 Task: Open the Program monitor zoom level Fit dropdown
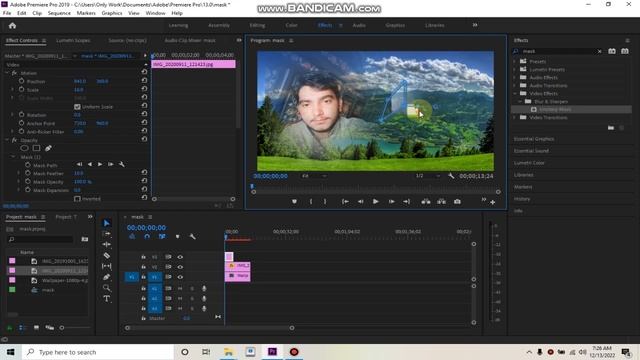click(314, 176)
